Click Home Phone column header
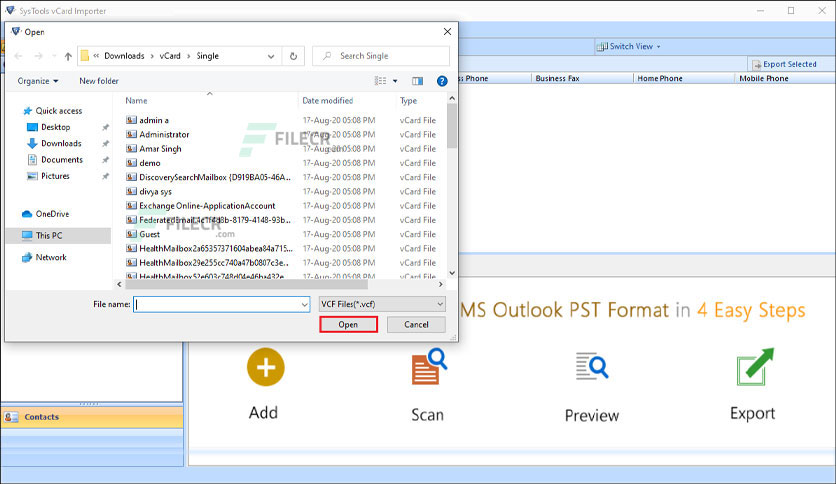836x484 pixels. 660,78
